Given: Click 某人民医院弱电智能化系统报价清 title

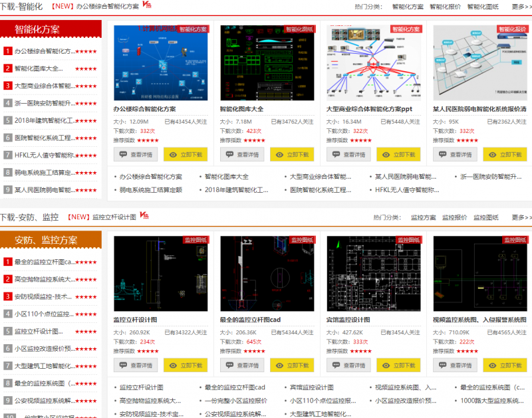Looking at the screenshot, I should (479, 109).
